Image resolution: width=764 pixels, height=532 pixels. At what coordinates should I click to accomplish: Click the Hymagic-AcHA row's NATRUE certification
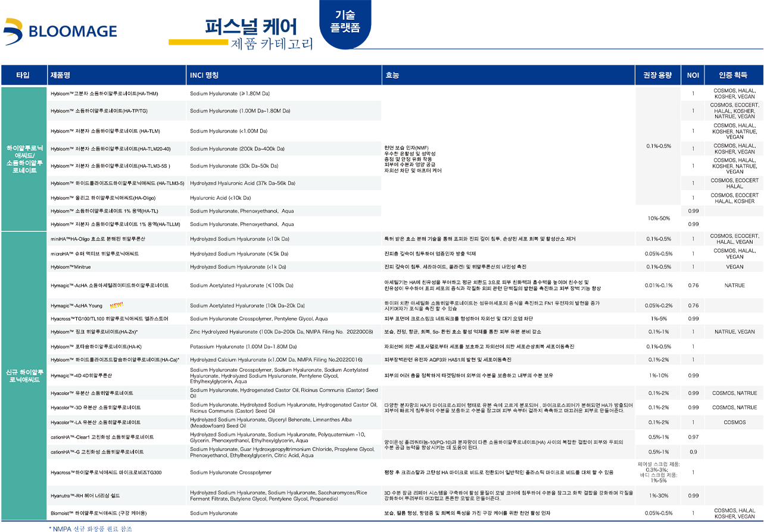tap(734, 285)
